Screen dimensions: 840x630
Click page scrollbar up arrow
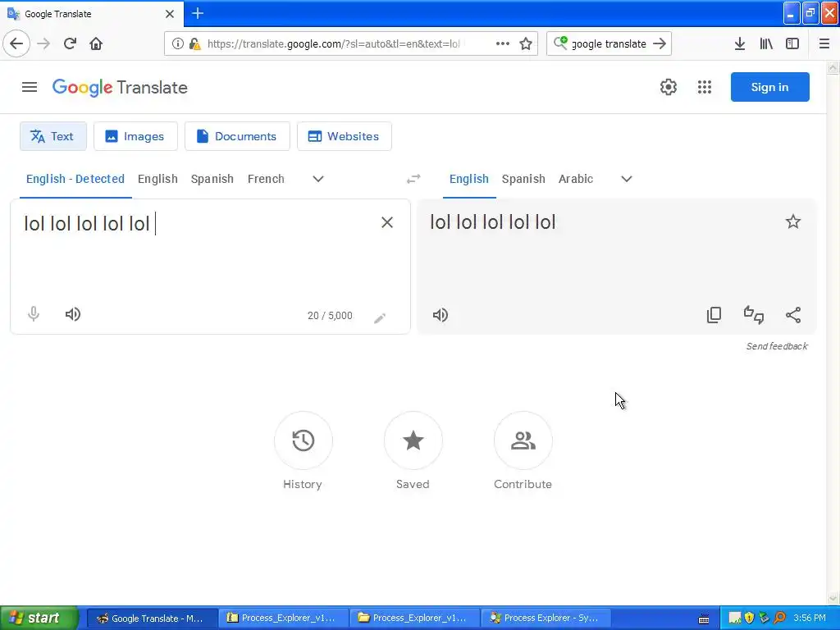[833, 68]
